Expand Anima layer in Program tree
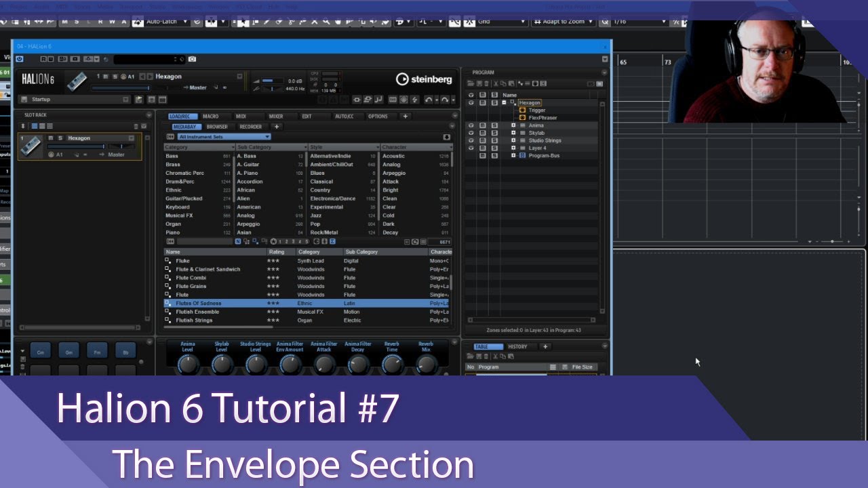 point(513,125)
